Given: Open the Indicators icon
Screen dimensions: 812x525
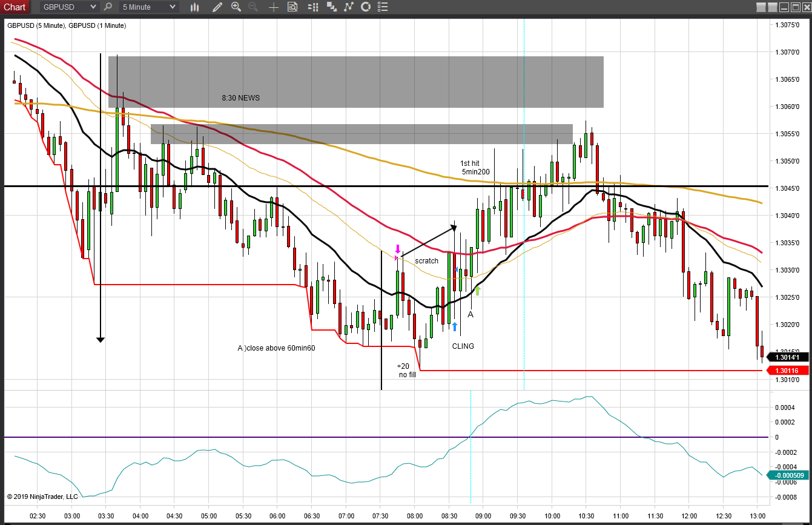Looking at the screenshot, I should (x=348, y=7).
